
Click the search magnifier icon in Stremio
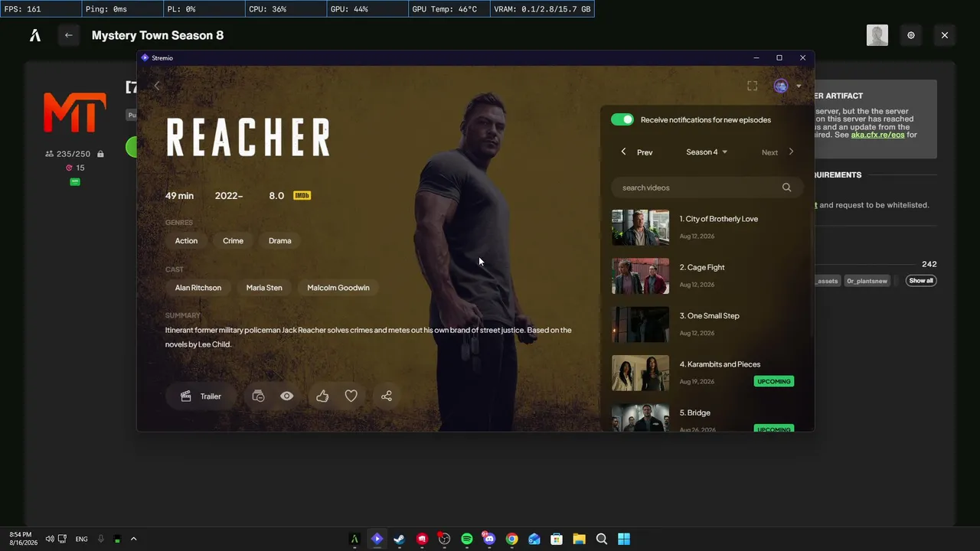click(786, 187)
